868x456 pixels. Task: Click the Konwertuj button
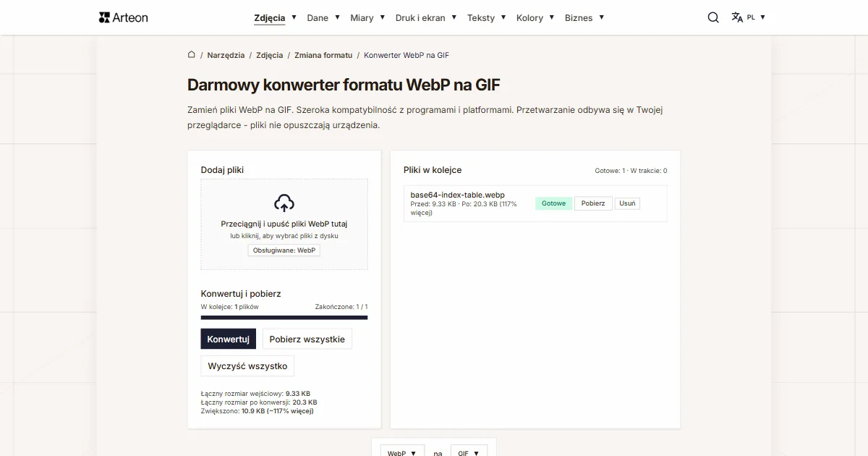pos(228,339)
